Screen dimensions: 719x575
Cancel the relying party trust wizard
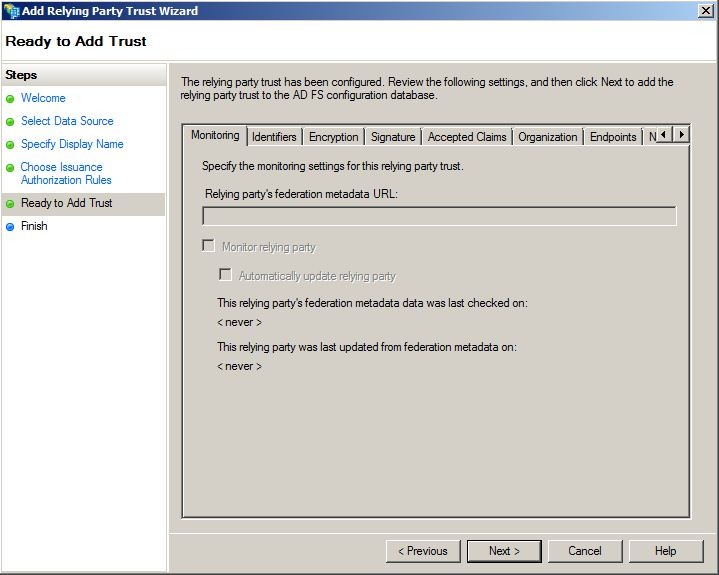pos(585,551)
